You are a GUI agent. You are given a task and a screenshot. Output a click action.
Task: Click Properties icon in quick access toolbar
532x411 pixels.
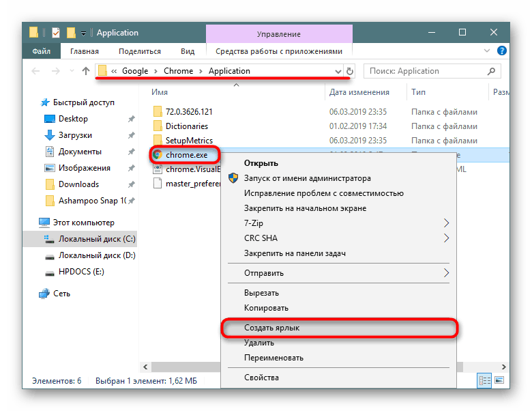click(x=56, y=33)
